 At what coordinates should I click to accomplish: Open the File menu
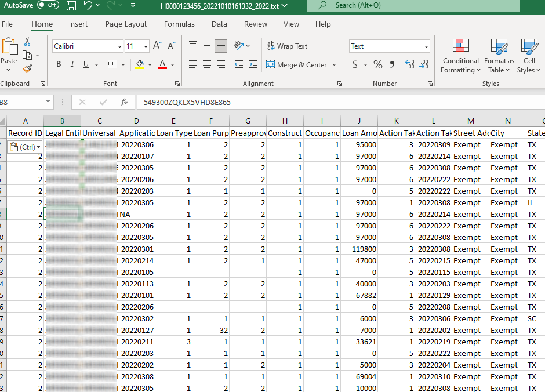point(8,24)
